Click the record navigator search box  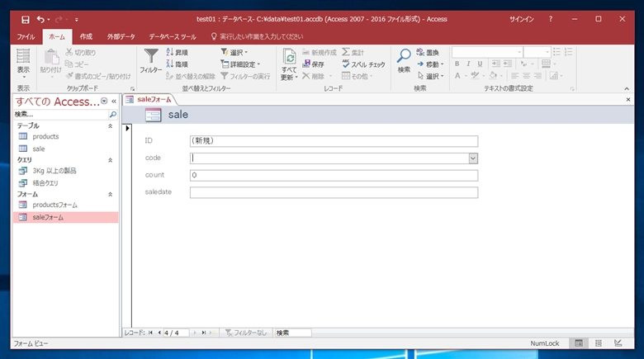click(293, 333)
